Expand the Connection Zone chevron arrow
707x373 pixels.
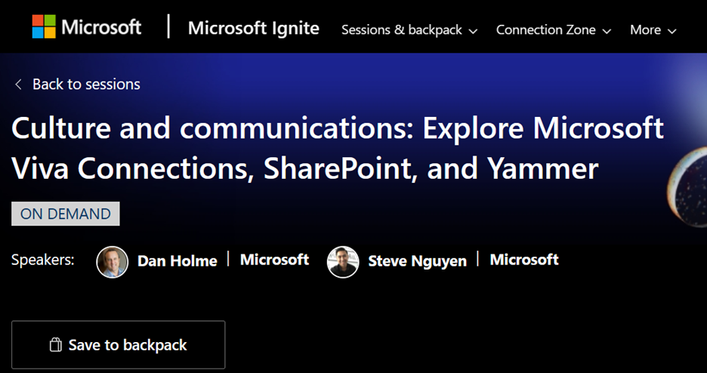coord(607,31)
